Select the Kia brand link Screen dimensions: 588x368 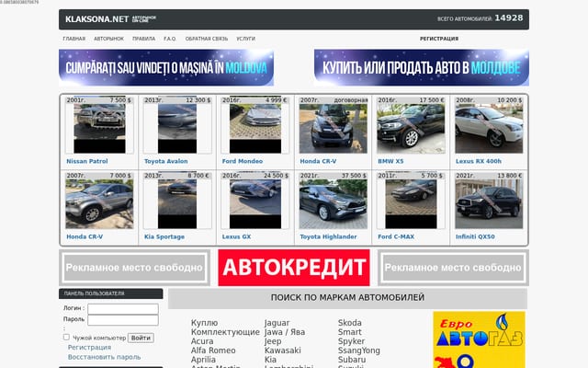tap(270, 360)
